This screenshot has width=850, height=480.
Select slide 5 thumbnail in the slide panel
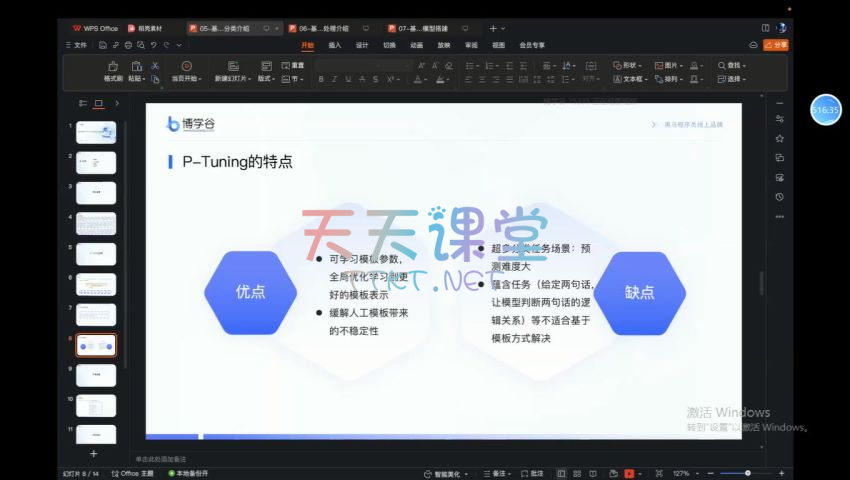[96, 254]
